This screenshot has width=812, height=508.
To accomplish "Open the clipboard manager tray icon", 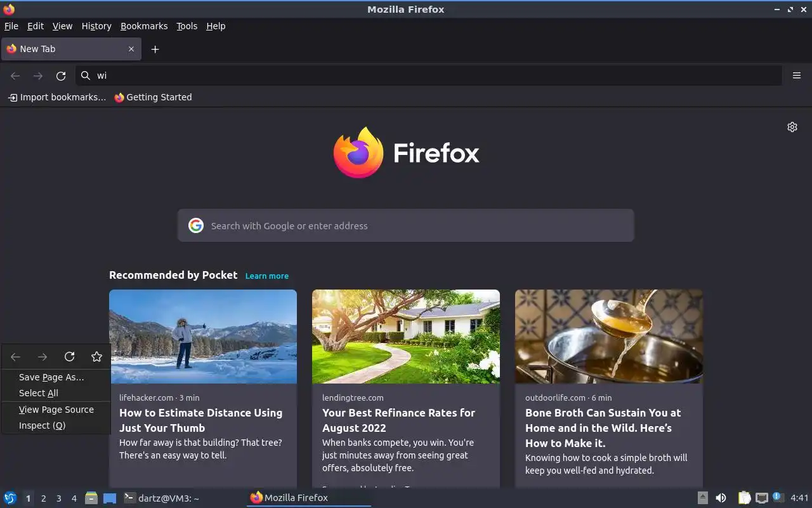I will coord(744,498).
